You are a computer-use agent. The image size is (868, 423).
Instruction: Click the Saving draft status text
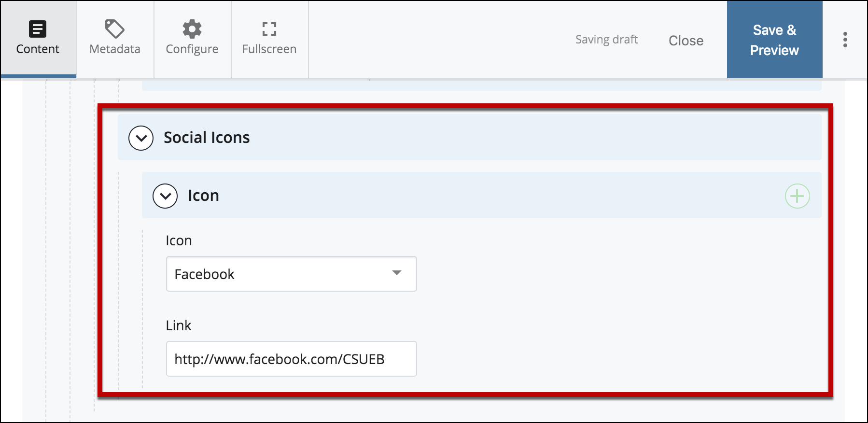[606, 40]
